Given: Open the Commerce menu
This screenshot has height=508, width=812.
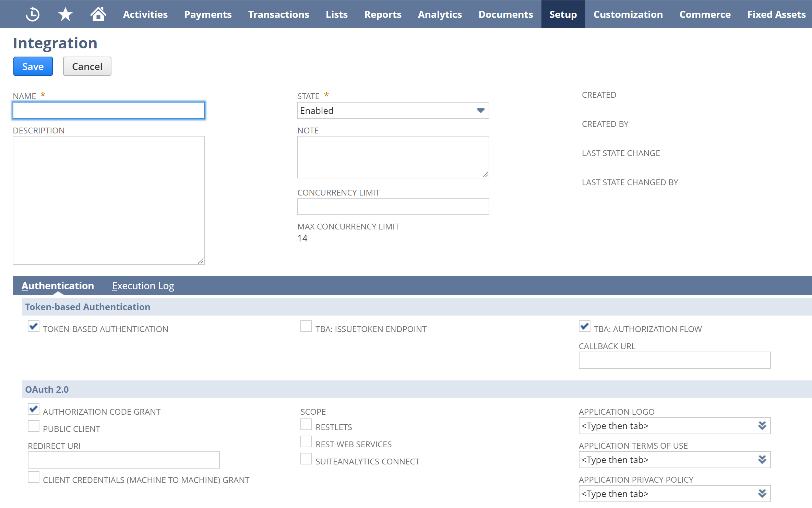Looking at the screenshot, I should (x=705, y=14).
